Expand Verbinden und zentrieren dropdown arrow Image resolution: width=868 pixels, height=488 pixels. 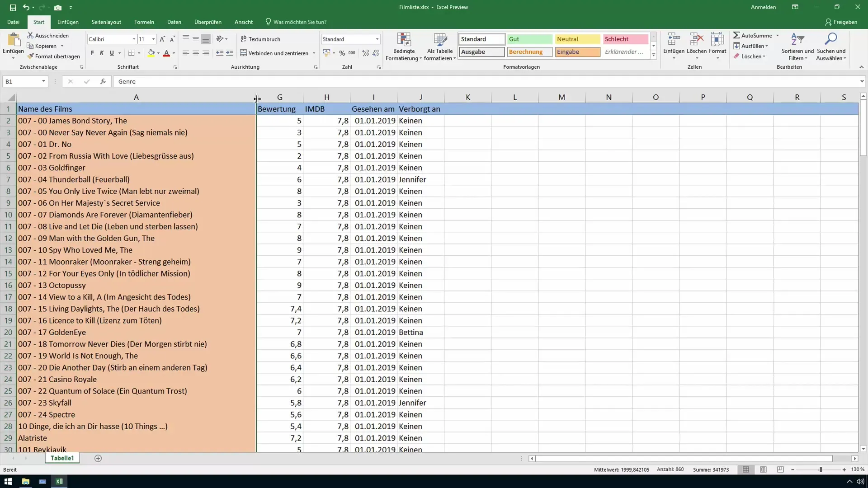(314, 53)
